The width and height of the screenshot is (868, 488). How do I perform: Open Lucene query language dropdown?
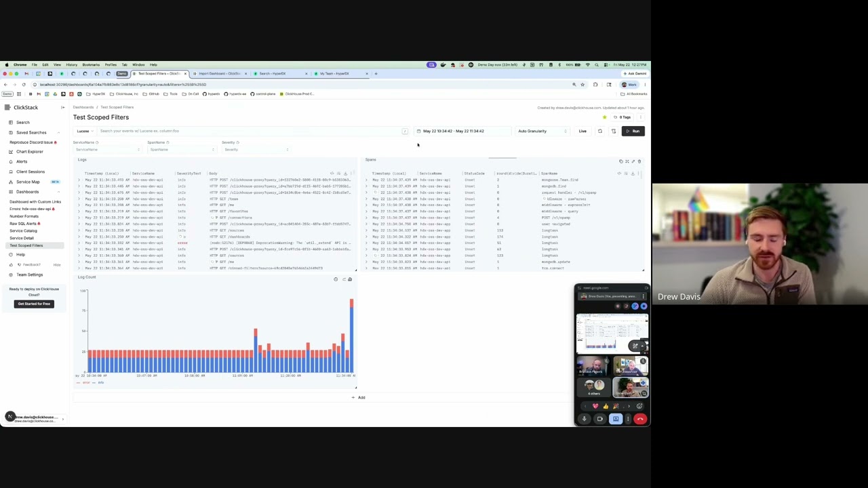click(x=84, y=131)
